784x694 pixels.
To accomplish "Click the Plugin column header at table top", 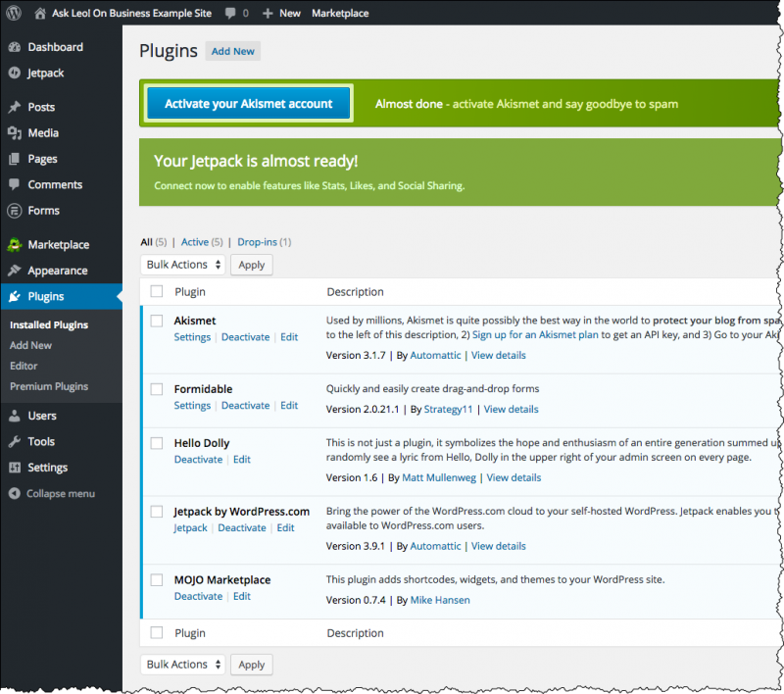I will tap(190, 292).
